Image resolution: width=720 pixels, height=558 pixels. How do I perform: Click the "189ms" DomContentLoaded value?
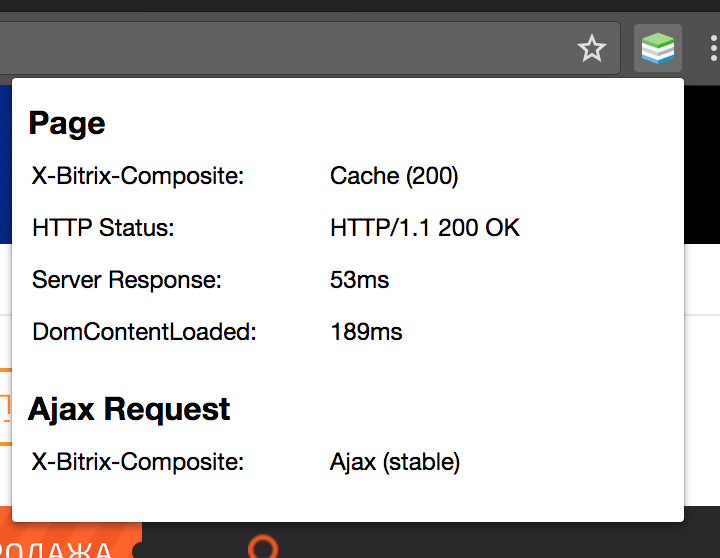(366, 332)
